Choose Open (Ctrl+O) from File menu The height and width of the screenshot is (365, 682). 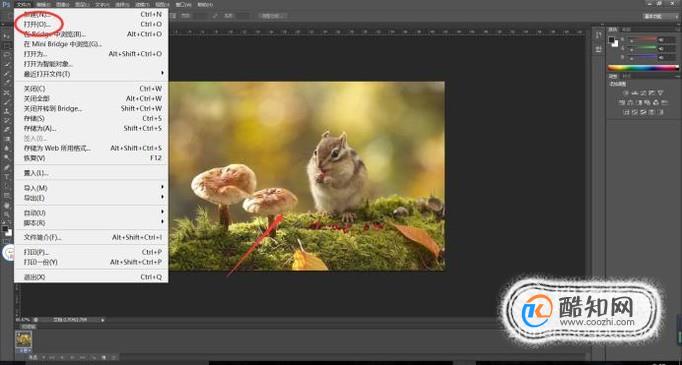point(91,24)
